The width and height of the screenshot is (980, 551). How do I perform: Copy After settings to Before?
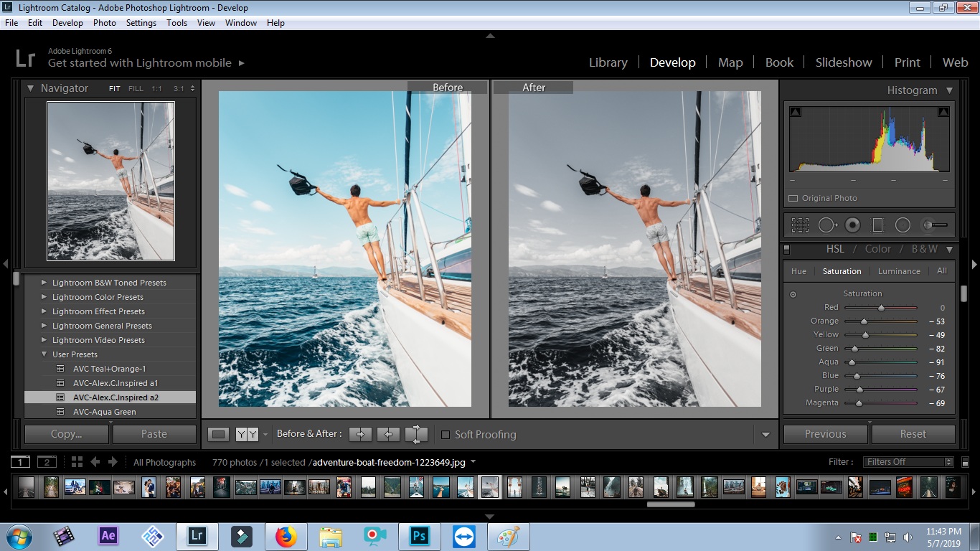(388, 434)
